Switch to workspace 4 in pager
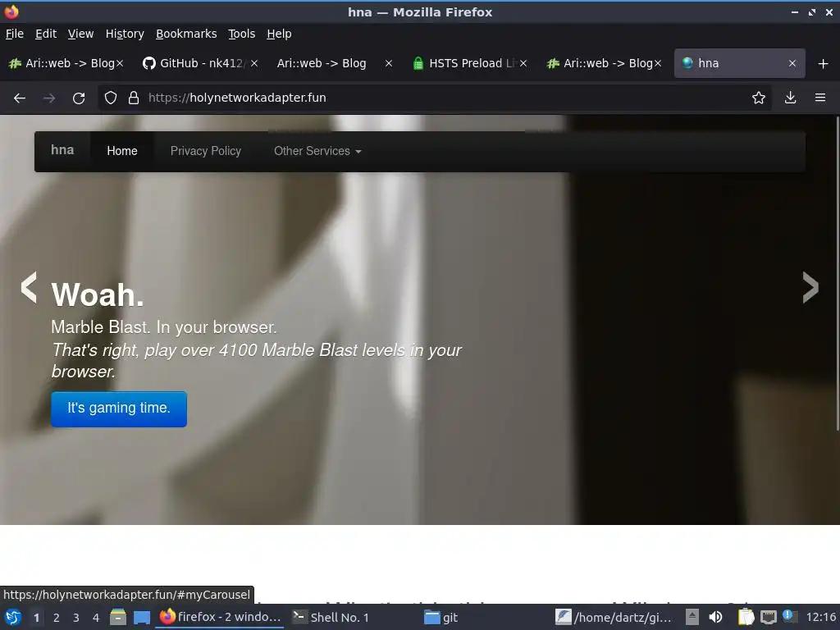The width and height of the screenshot is (840, 630). click(x=96, y=618)
